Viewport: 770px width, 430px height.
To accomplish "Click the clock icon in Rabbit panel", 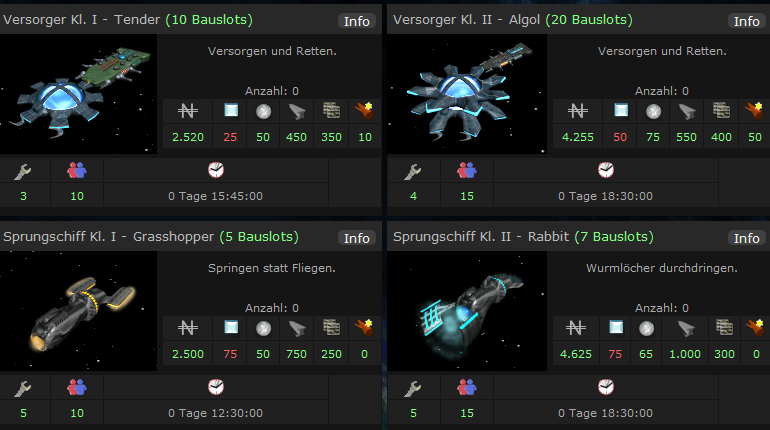I will point(606,387).
